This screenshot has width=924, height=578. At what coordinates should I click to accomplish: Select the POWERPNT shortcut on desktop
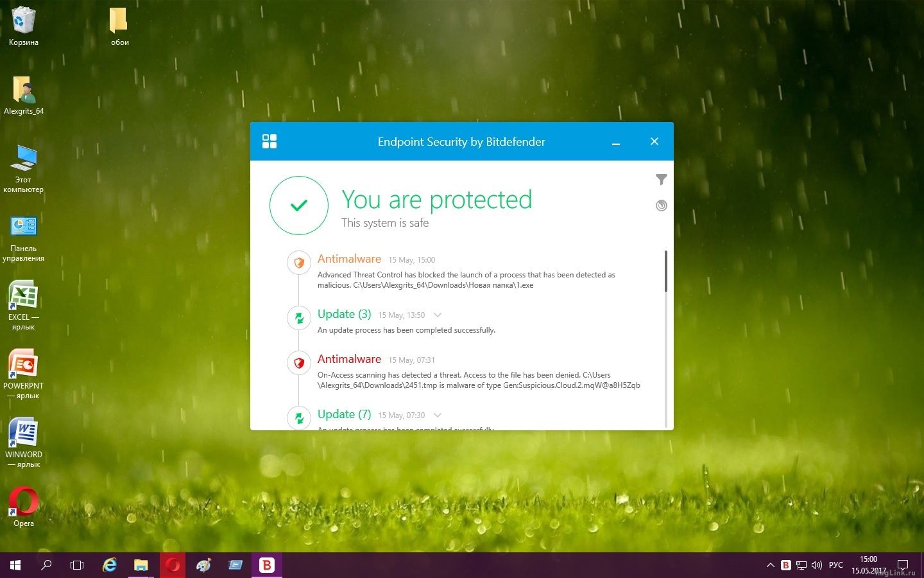24,374
